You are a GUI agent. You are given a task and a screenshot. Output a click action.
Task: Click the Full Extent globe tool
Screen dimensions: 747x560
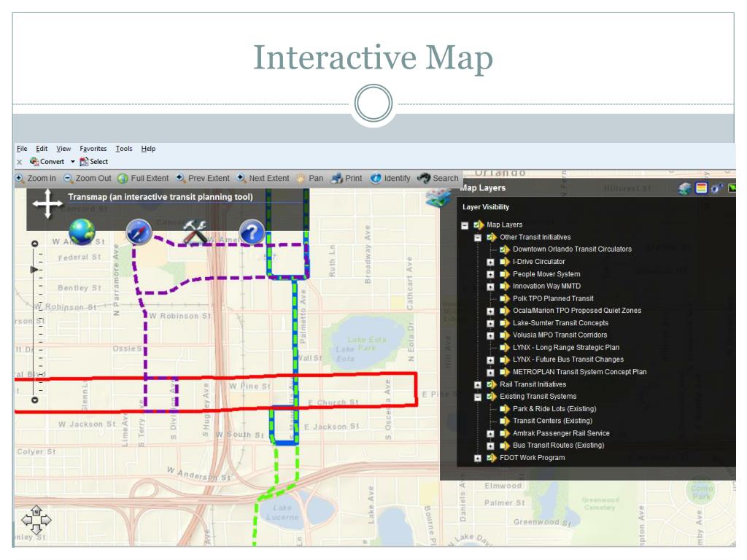[x=144, y=178]
